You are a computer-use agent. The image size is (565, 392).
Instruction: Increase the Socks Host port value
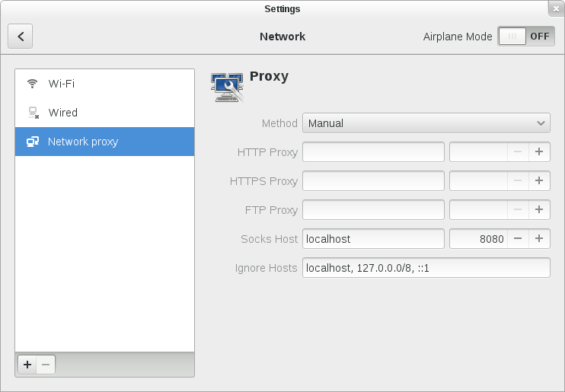tap(539, 239)
